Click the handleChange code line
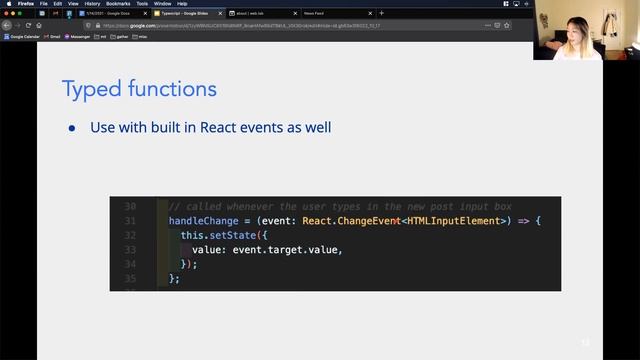The width and height of the screenshot is (640, 360). coord(355,221)
